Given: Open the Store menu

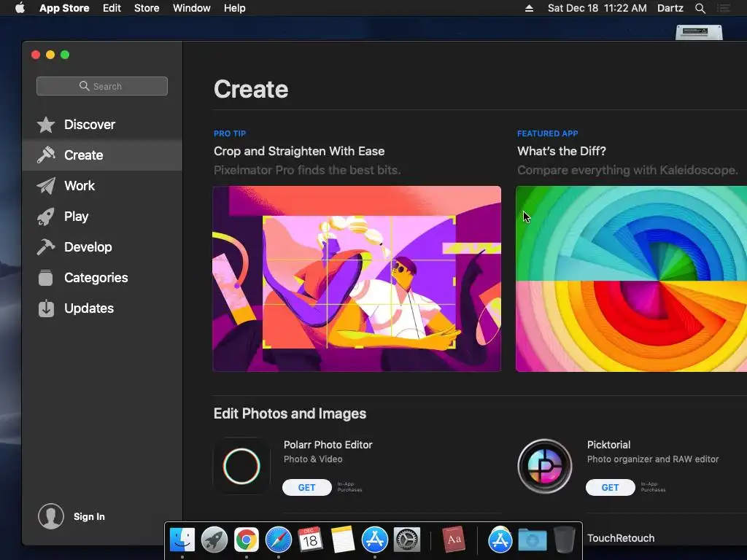Looking at the screenshot, I should [x=147, y=8].
